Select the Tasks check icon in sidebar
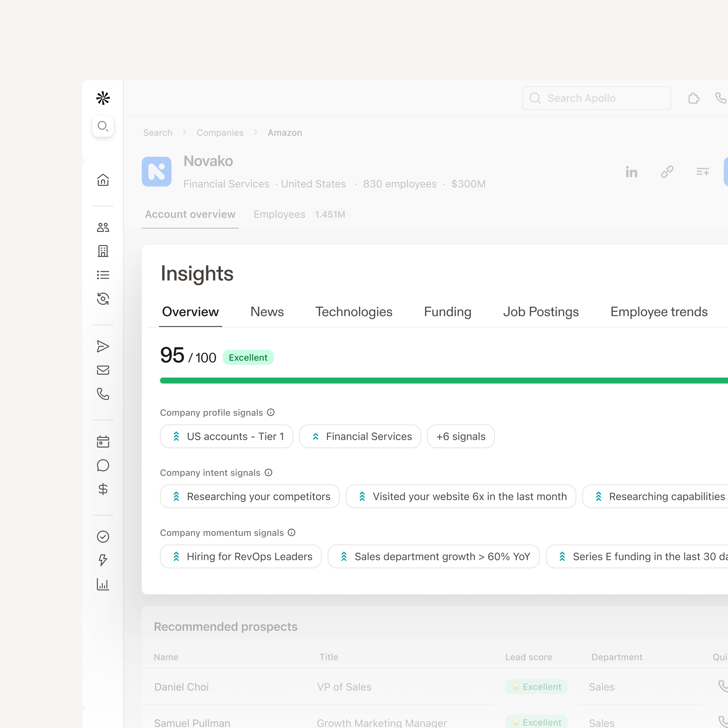The height and width of the screenshot is (728, 728). [103, 537]
